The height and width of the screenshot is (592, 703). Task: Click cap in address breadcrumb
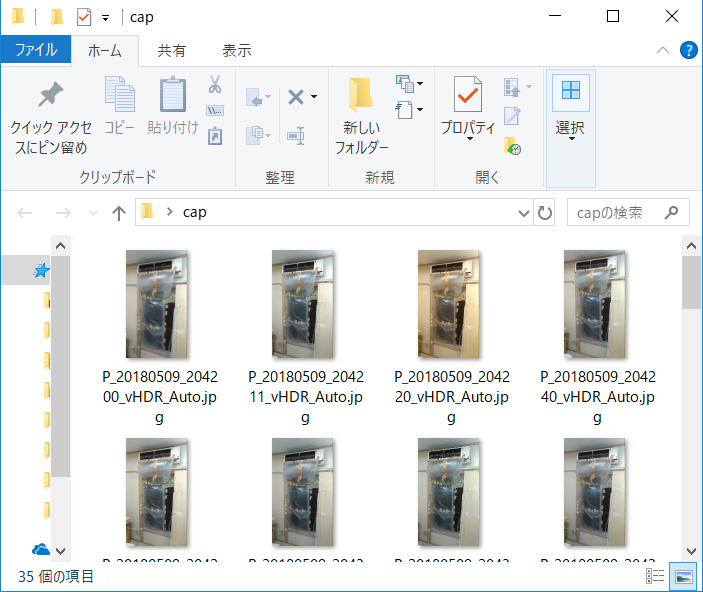pos(195,212)
